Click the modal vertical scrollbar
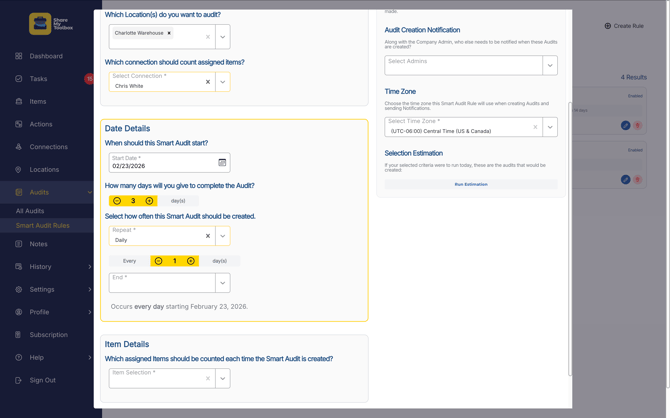Screen dimensions: 670x418 570,238
